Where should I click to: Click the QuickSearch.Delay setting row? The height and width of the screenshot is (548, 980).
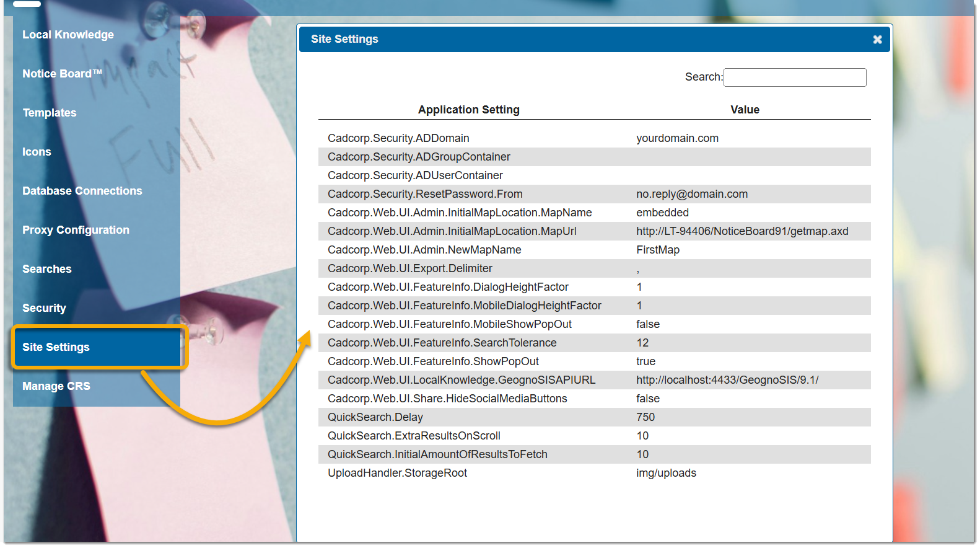pyautogui.click(x=375, y=417)
